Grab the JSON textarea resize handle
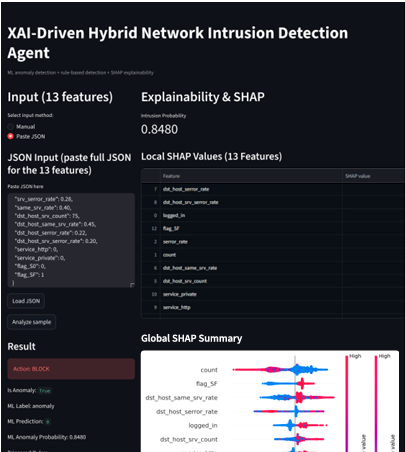 [x=132, y=285]
